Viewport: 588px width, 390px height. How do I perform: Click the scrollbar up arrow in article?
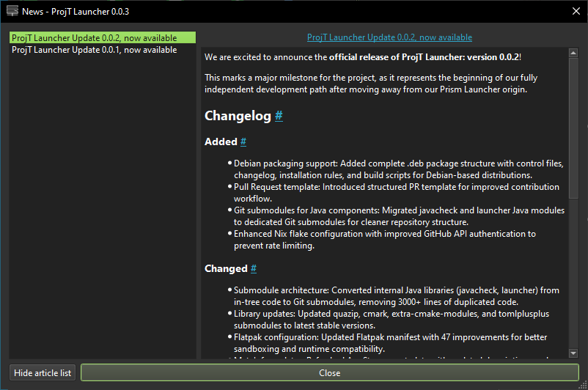click(574, 53)
